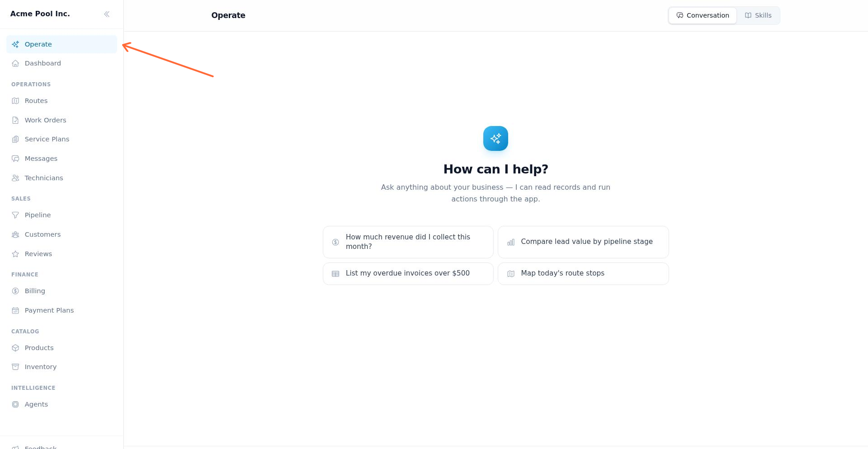Image resolution: width=868 pixels, height=449 pixels.
Task: Click the Service Plans clipboard icon
Action: [15, 139]
